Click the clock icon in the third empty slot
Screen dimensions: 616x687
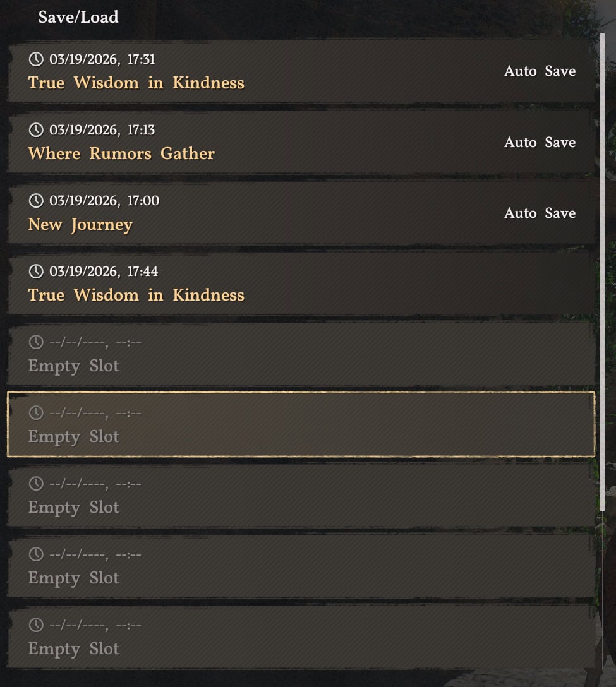[x=36, y=484]
